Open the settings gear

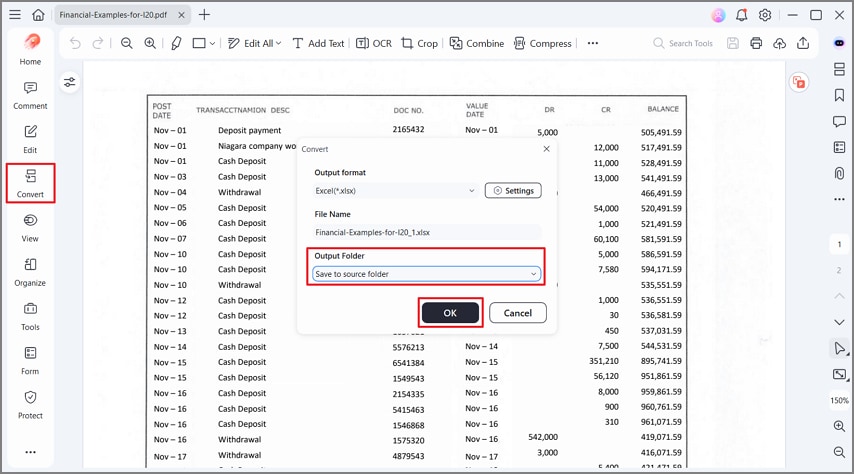point(765,15)
